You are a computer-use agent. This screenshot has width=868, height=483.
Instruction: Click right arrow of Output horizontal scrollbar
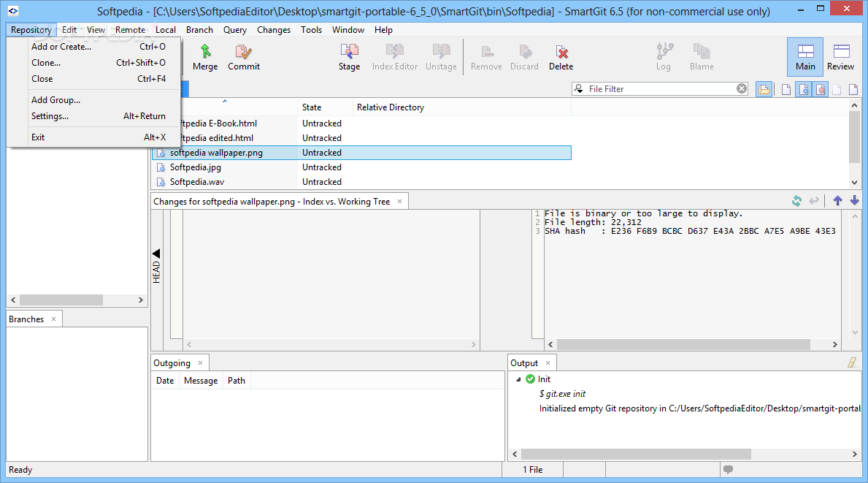(x=854, y=455)
